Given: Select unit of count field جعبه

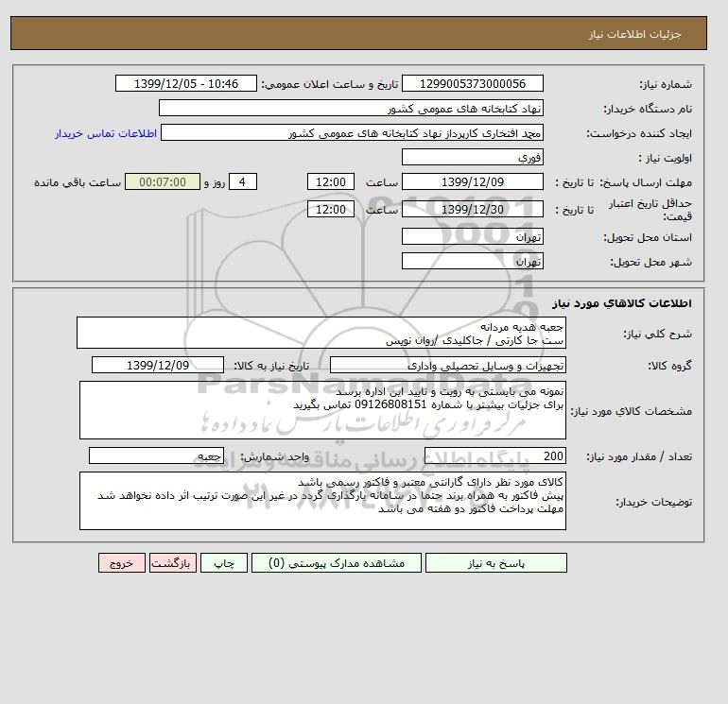Looking at the screenshot, I should [x=156, y=456].
